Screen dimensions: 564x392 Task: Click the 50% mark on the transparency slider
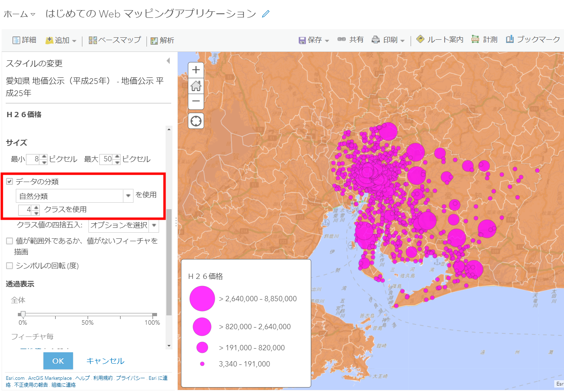point(88,323)
